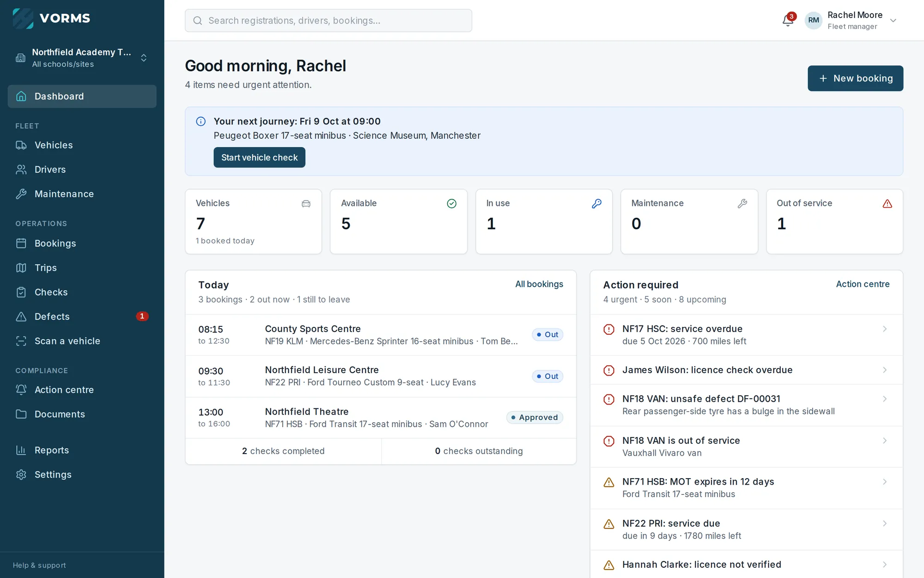Click the alert icon beside James Wilson licence check
This screenshot has height=578, width=924.
[609, 370]
